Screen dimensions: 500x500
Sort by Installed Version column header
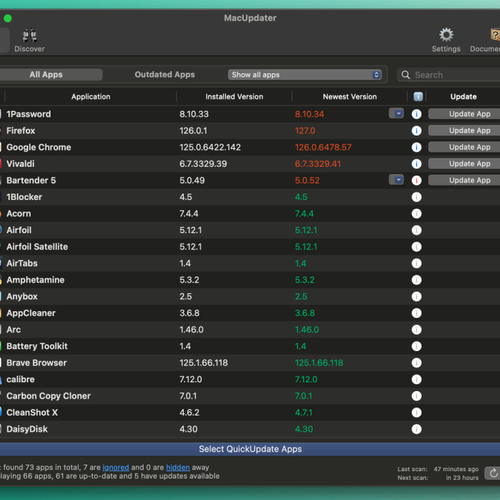coord(234,97)
